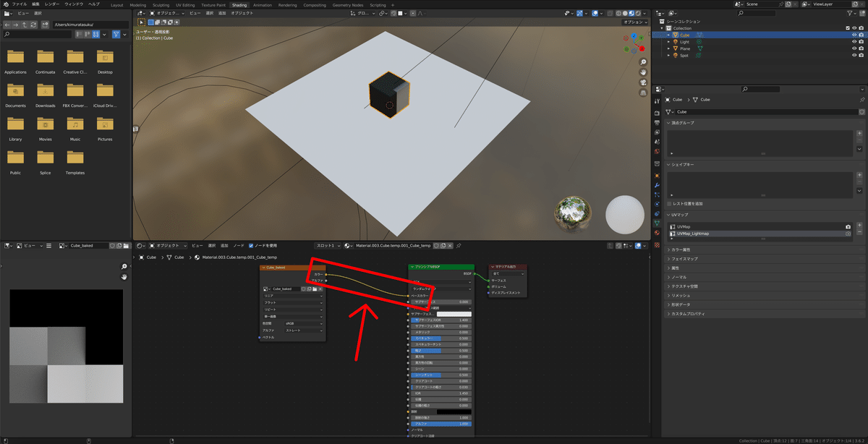Screen dimensions: 868x444
Task: Hide Spot in outliner via eye
Action: pos(854,56)
